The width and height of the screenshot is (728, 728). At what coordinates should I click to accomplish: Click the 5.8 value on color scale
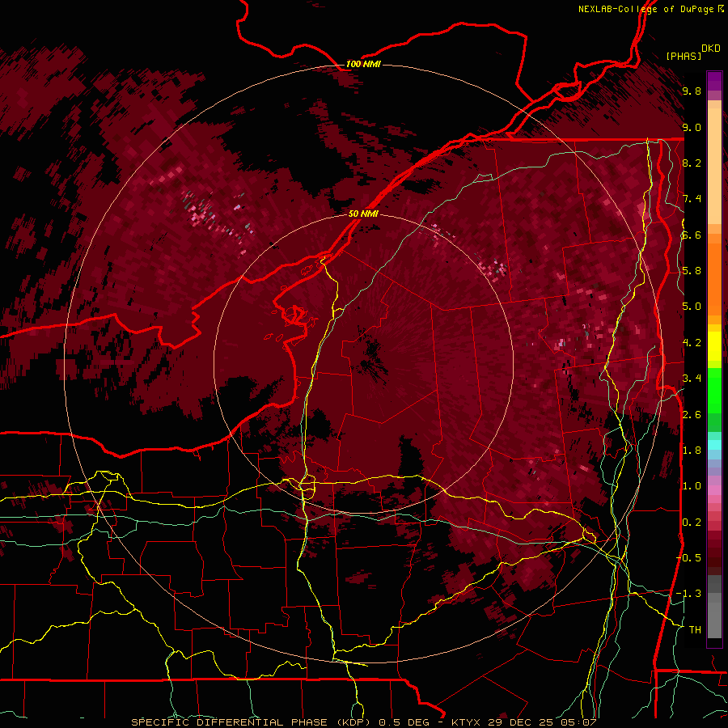coord(692,271)
